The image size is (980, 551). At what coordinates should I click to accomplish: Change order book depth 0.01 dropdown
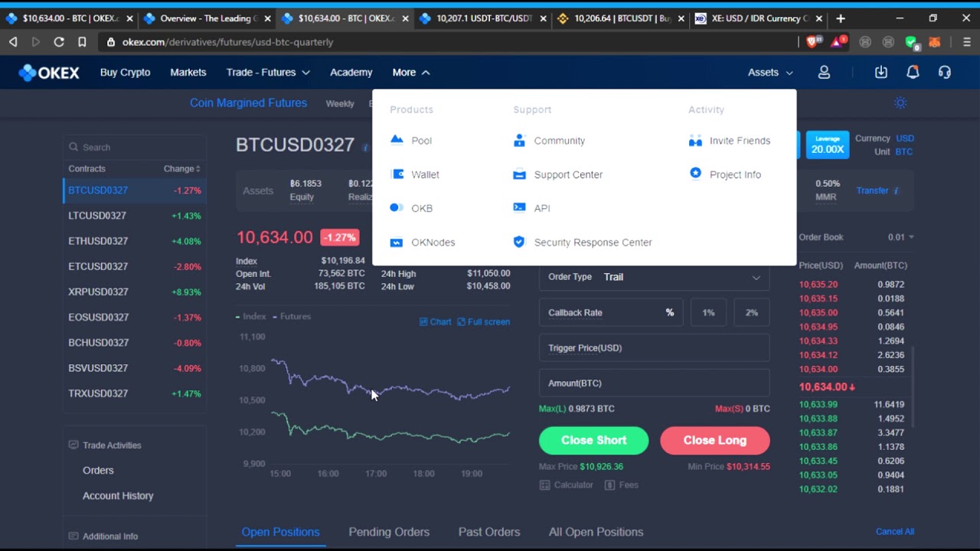click(900, 237)
